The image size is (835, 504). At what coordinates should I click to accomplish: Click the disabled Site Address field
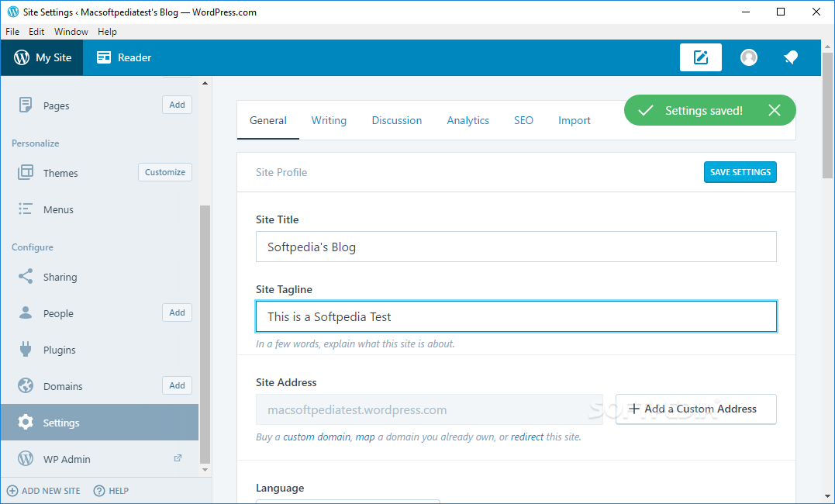tap(430, 409)
